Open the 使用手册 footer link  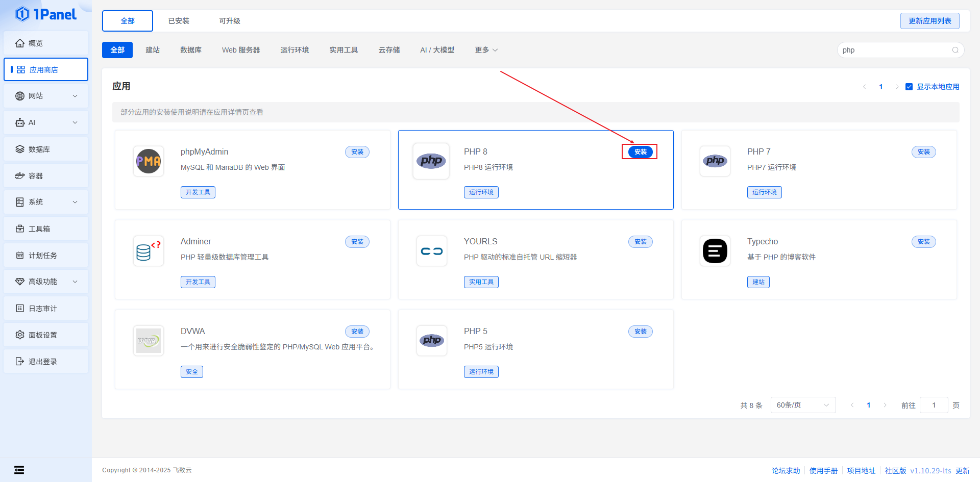point(824,471)
